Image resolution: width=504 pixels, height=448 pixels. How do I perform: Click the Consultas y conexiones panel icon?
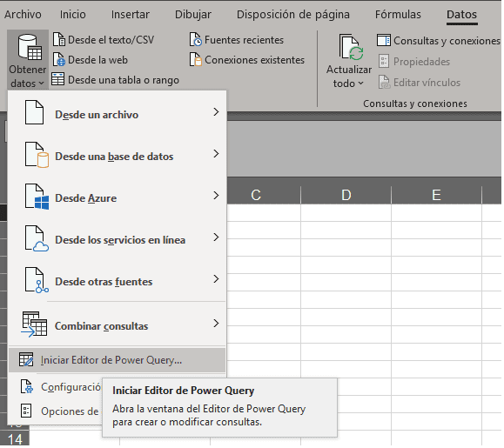click(384, 41)
